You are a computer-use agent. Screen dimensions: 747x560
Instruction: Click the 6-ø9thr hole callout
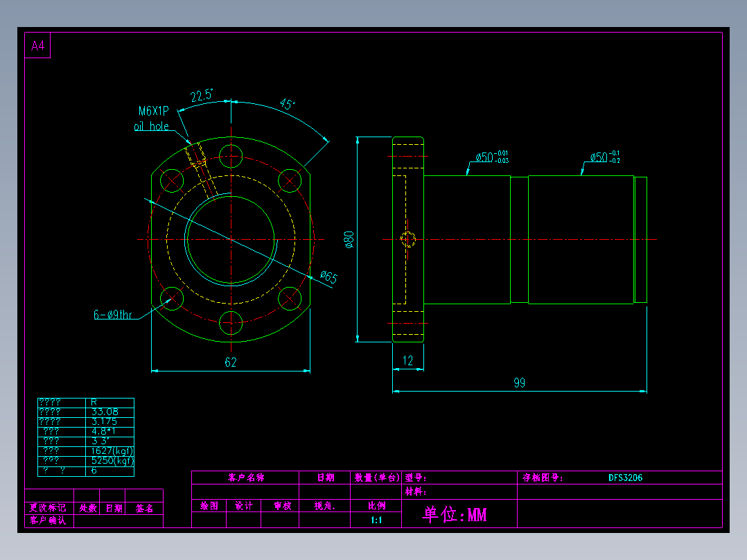(113, 315)
